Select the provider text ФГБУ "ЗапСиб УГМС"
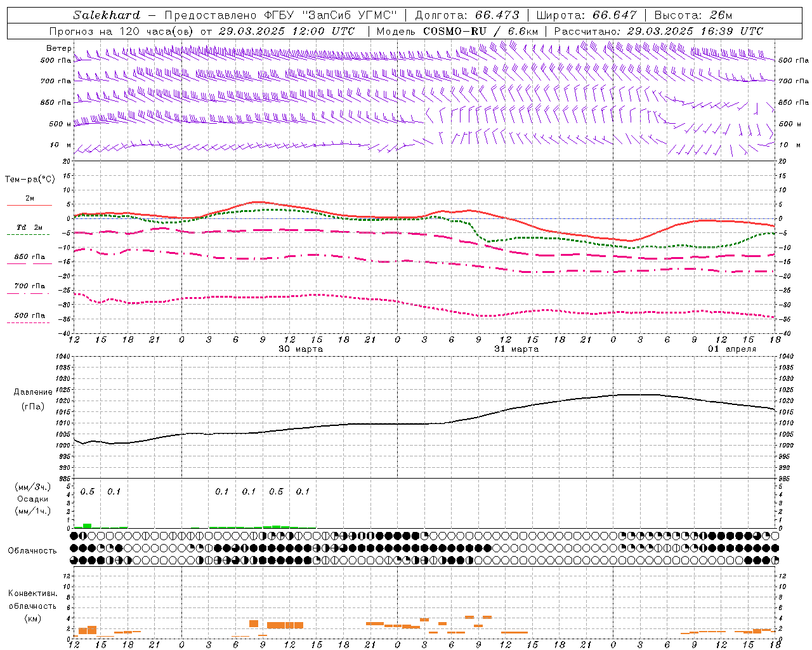This screenshot has width=812, height=650. pyautogui.click(x=331, y=15)
